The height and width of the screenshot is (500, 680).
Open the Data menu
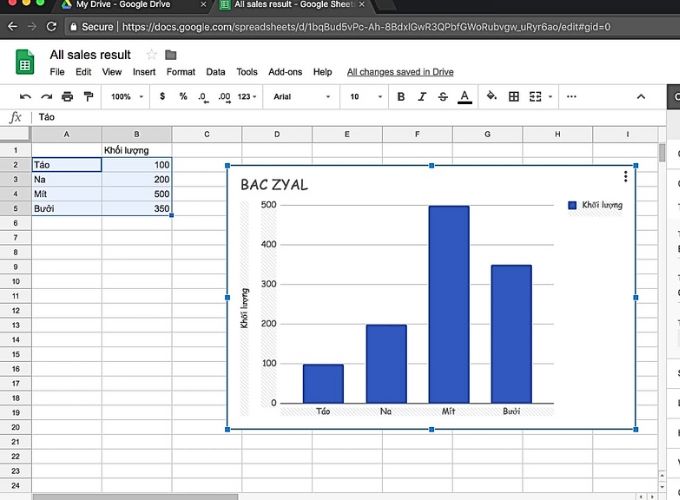[x=216, y=72]
